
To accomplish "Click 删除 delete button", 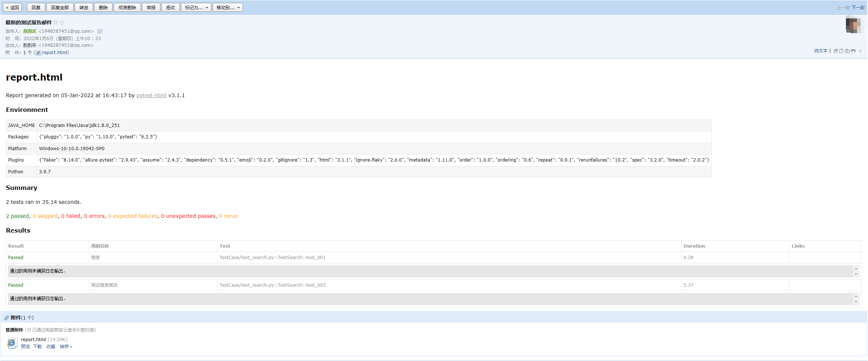I will (103, 7).
